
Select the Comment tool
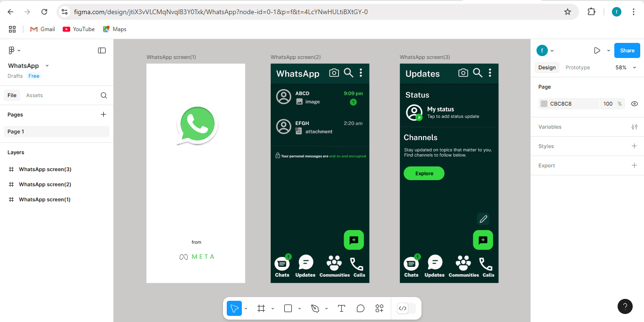pos(361,308)
